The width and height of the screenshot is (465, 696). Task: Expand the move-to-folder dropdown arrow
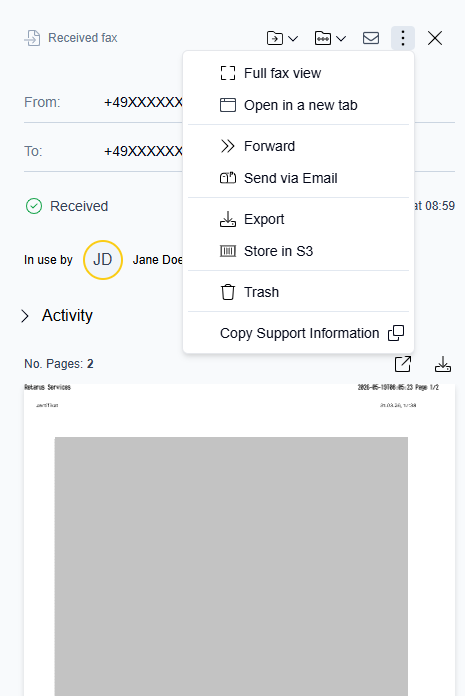point(293,39)
